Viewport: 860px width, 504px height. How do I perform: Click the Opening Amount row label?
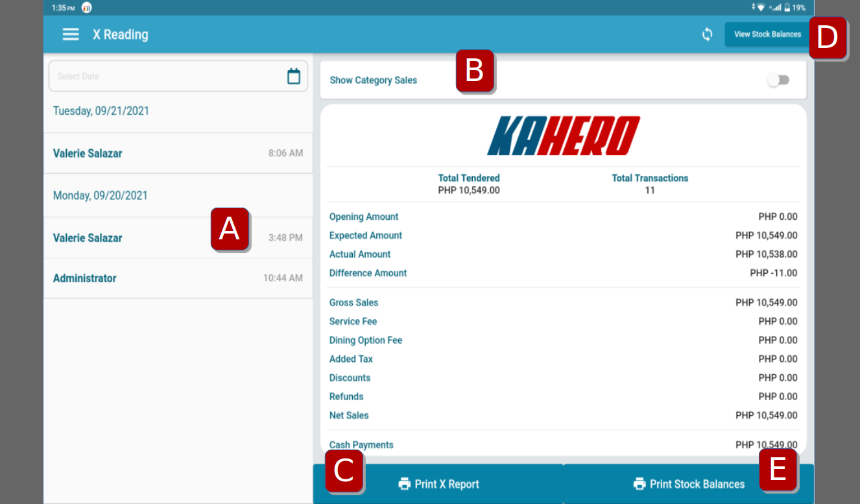pyautogui.click(x=364, y=217)
